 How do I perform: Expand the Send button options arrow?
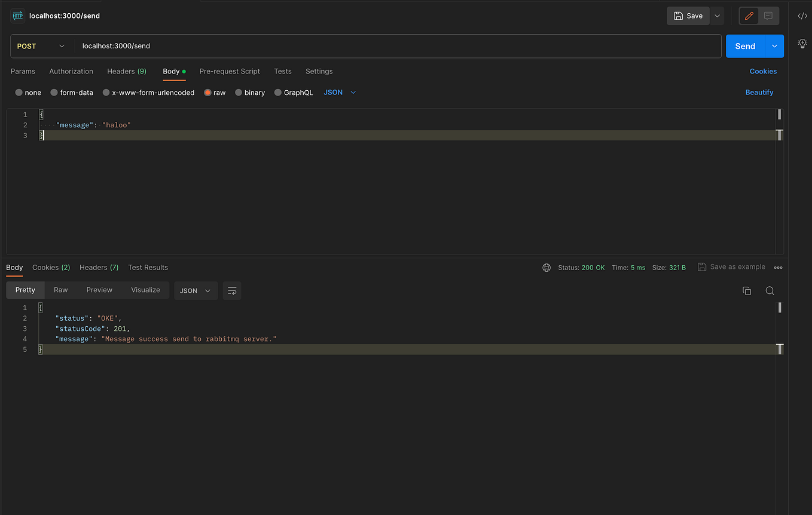click(774, 45)
